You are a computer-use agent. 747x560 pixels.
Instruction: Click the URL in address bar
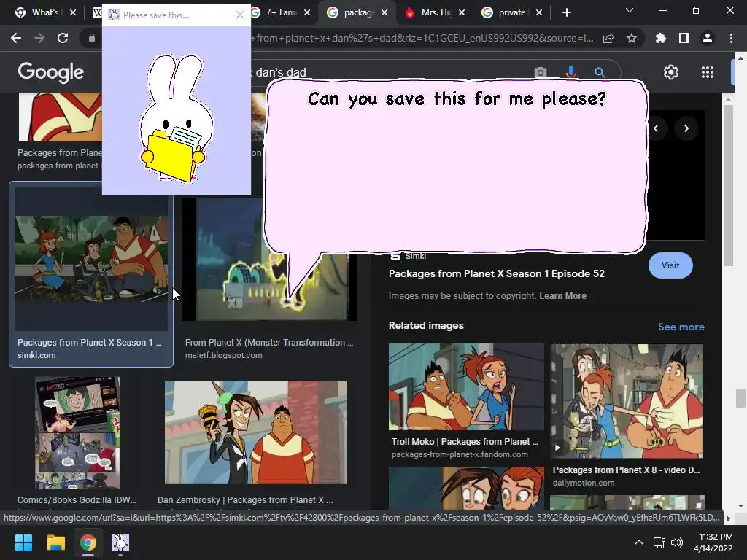(422, 38)
